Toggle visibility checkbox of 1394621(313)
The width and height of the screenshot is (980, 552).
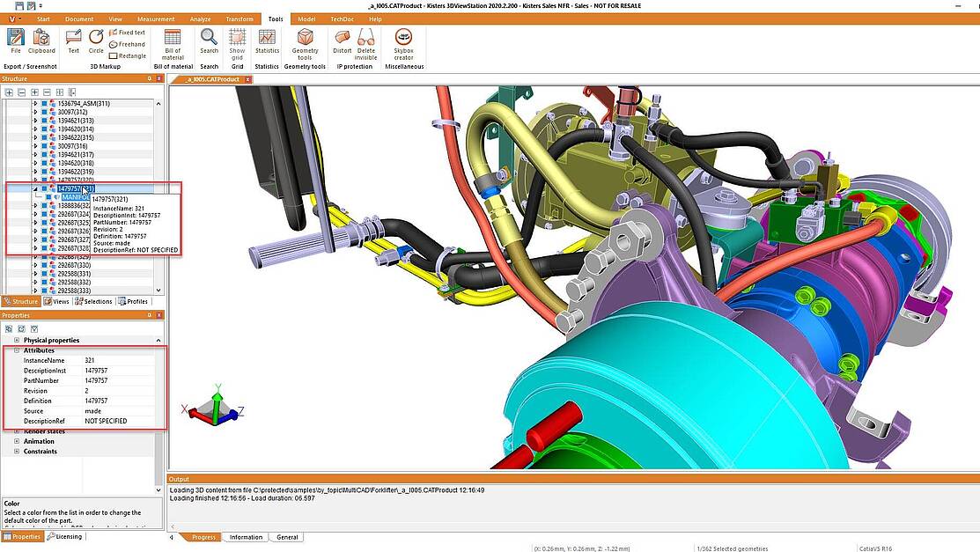point(44,121)
